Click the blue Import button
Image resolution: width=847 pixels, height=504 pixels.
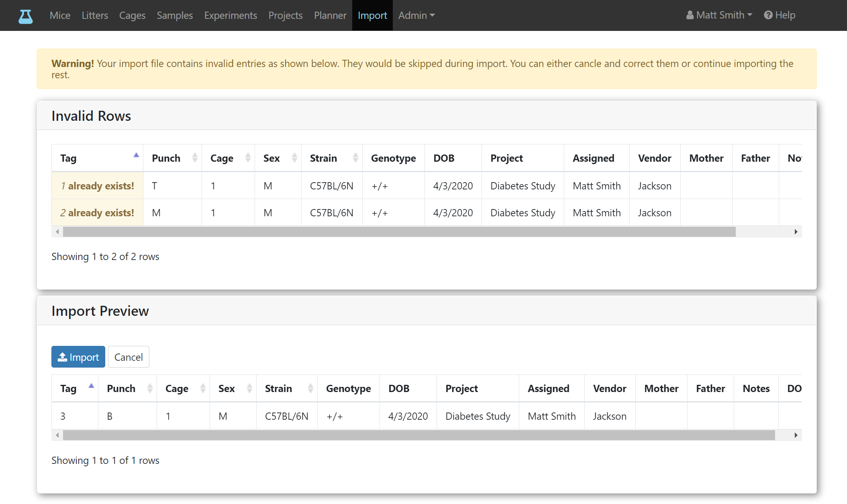click(x=78, y=357)
